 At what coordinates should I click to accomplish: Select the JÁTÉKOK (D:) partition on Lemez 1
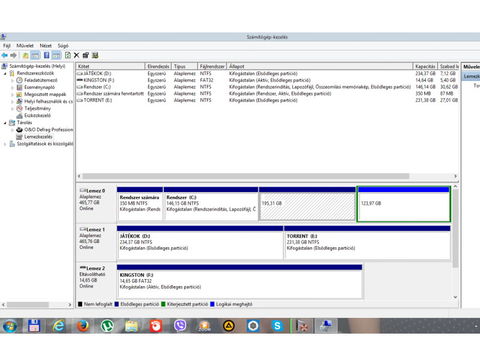point(200,242)
